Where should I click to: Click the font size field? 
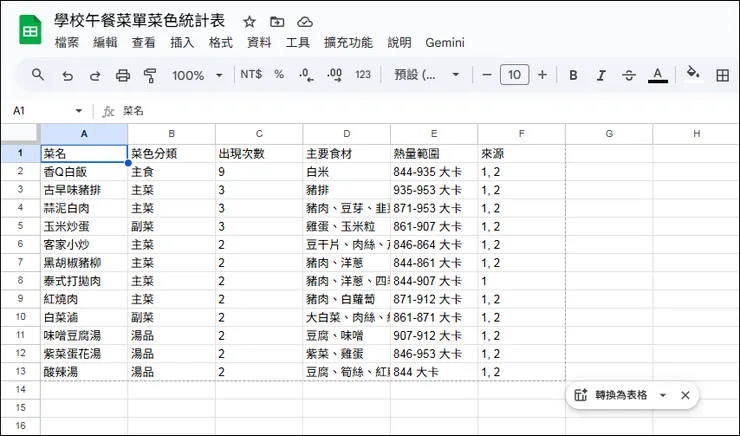click(x=514, y=75)
